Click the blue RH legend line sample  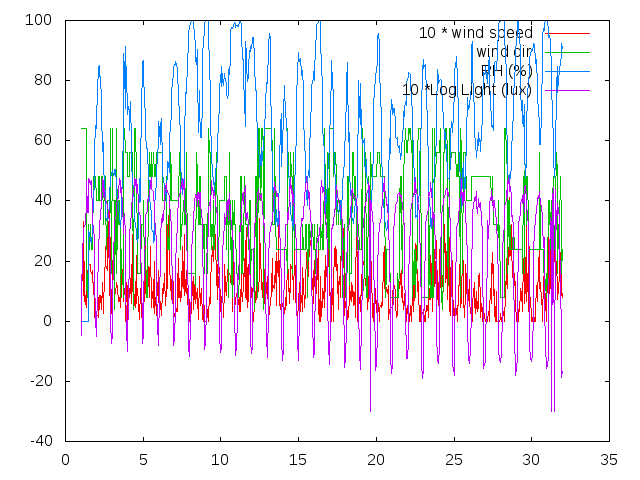(x=567, y=71)
